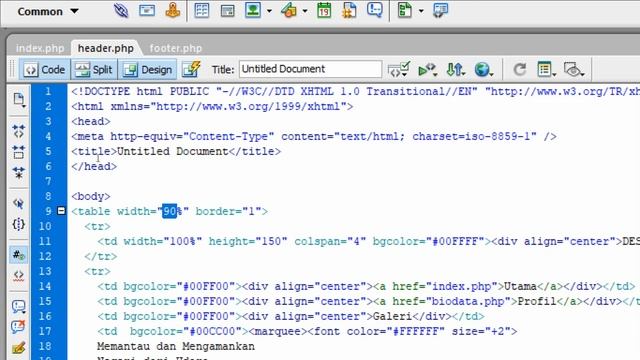Apply Comment from coding toolbar
The width and height of the screenshot is (640, 360).
pos(18,306)
